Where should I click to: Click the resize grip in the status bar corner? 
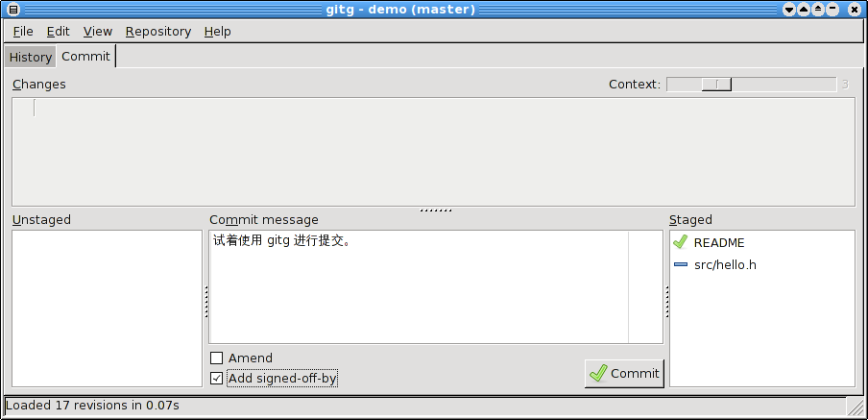[x=855, y=407]
